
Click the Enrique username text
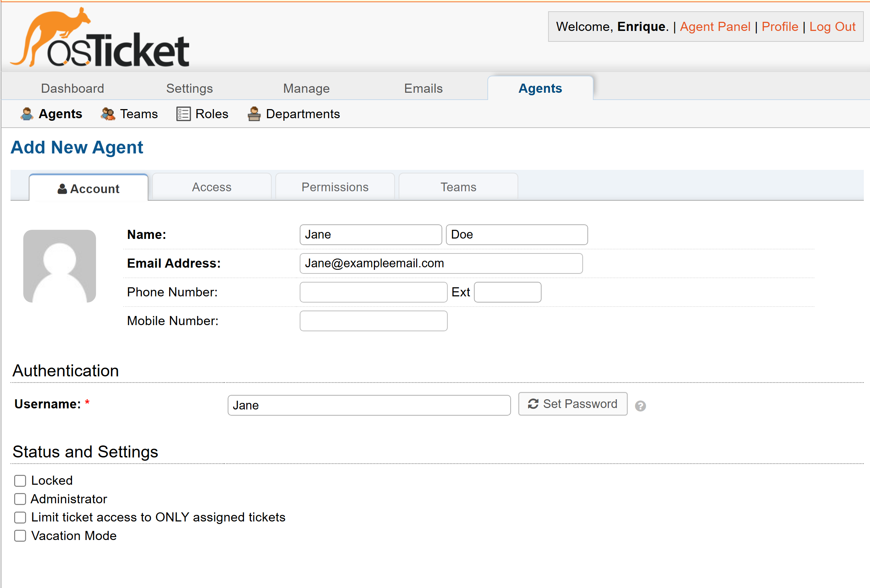[x=641, y=27]
